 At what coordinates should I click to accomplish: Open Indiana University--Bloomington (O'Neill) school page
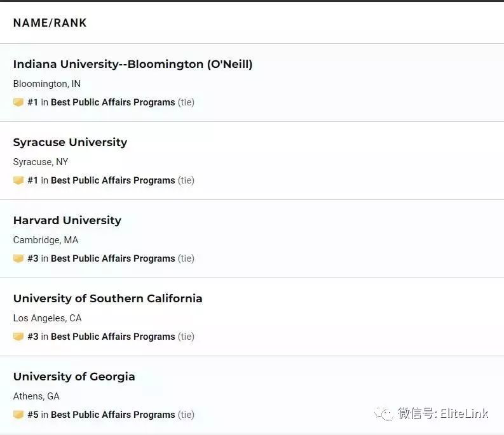click(x=133, y=64)
